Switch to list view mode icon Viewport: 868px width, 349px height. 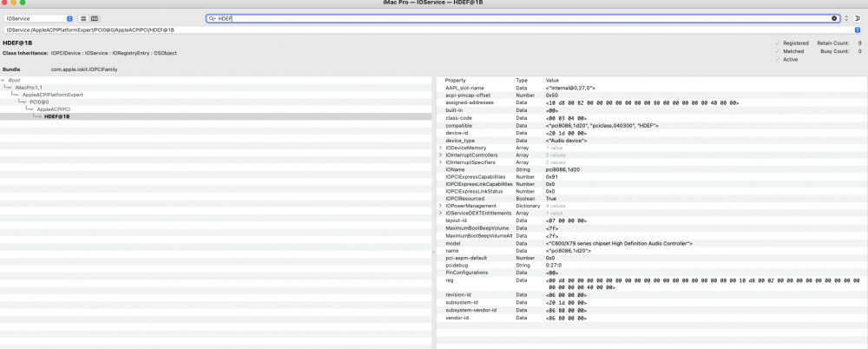(83, 18)
